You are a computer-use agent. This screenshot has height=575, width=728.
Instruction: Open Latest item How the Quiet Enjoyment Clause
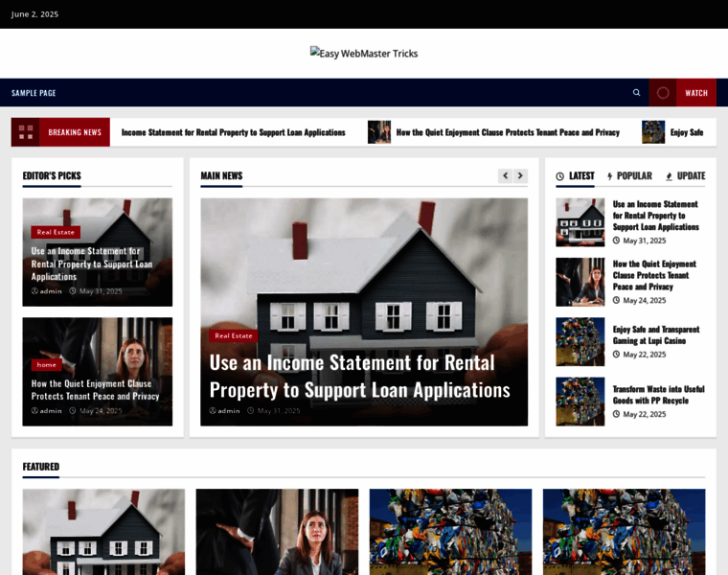pyautogui.click(x=654, y=275)
